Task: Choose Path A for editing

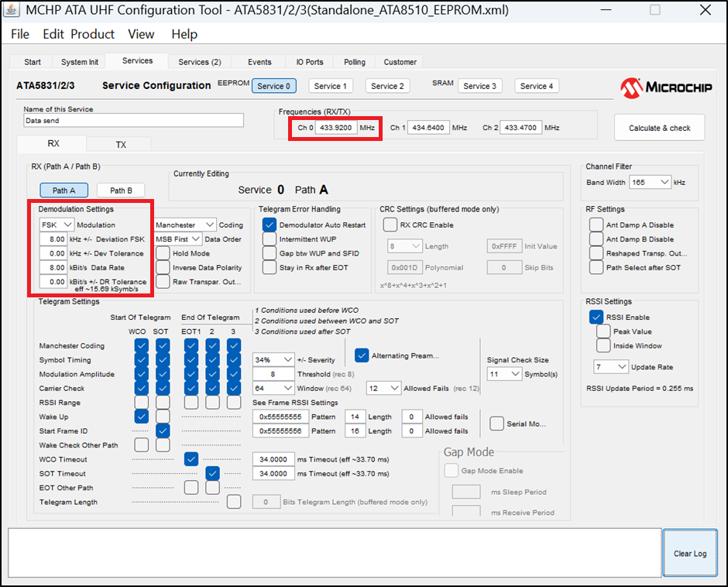Action: click(x=64, y=190)
